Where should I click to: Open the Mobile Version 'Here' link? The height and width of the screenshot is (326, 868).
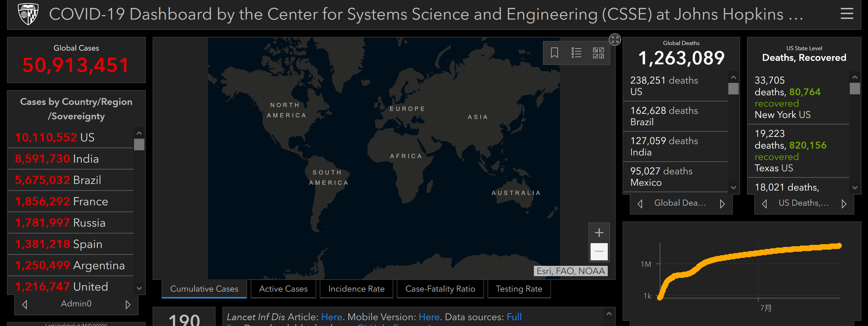point(429,317)
